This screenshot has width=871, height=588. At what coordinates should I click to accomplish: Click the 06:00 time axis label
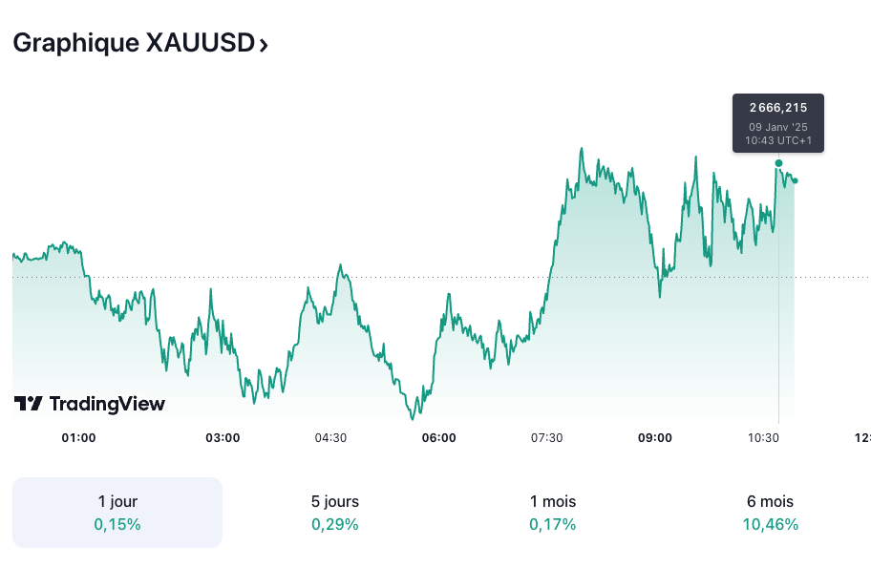tap(438, 438)
